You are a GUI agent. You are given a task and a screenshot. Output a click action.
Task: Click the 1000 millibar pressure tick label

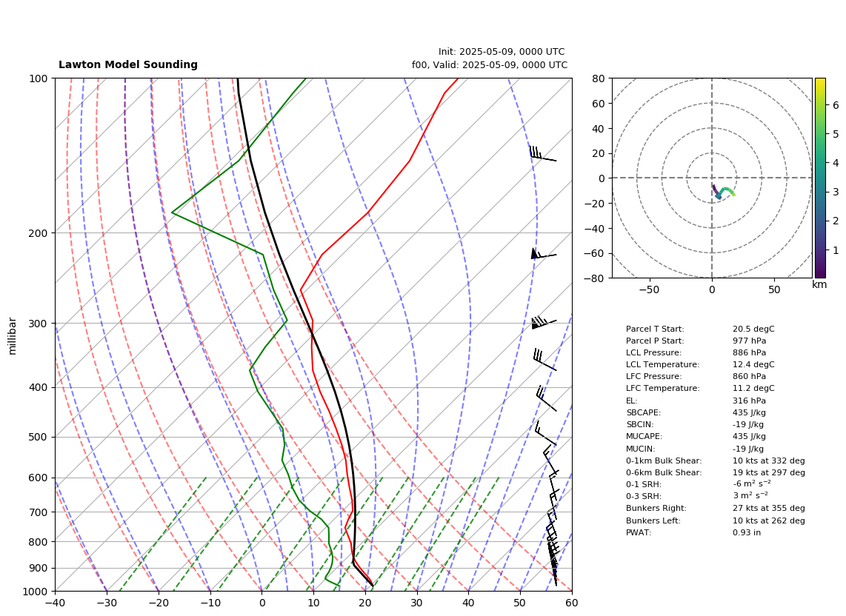[36, 592]
